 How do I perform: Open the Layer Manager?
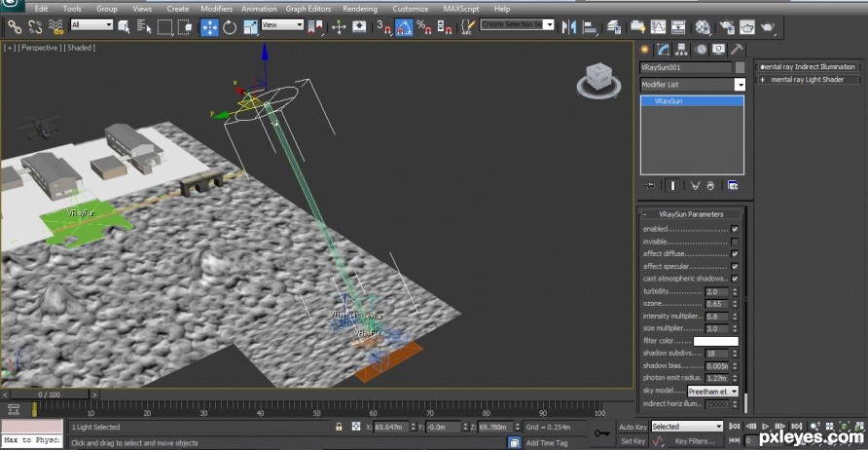point(613,26)
